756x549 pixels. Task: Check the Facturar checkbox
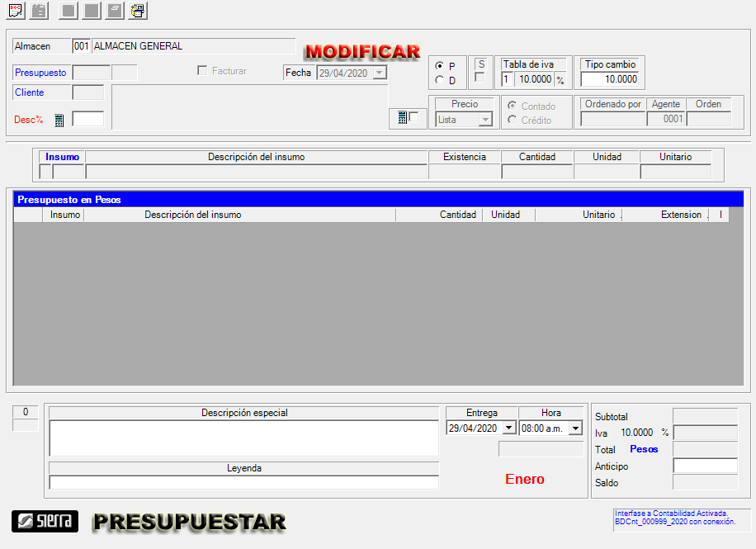pyautogui.click(x=202, y=71)
